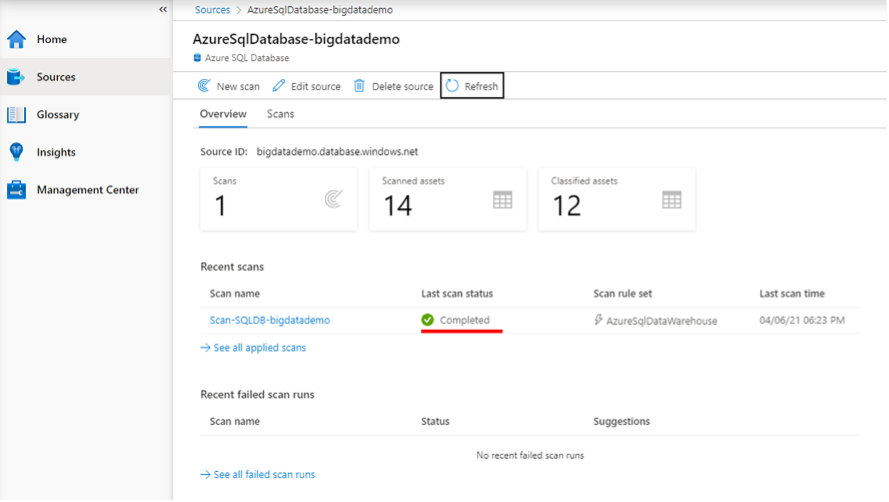The image size is (889, 502).
Task: Click the AzureSqlDataWarehouse rule set name
Action: (x=662, y=321)
